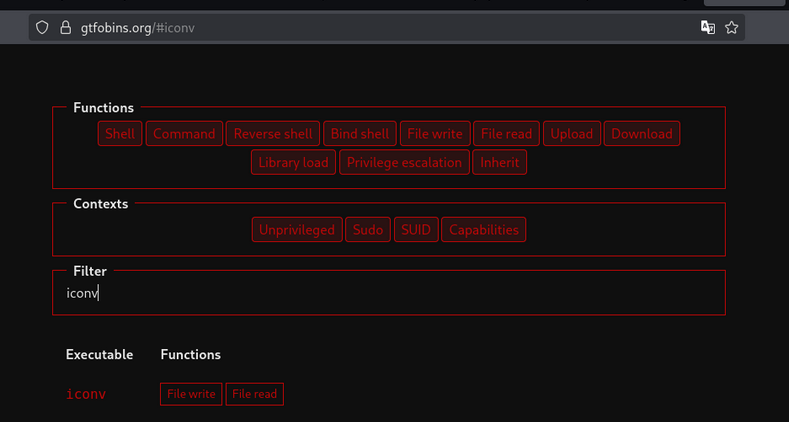Image resolution: width=789 pixels, height=422 pixels.
Task: Select the Unprivileged context filter
Action: 297,230
